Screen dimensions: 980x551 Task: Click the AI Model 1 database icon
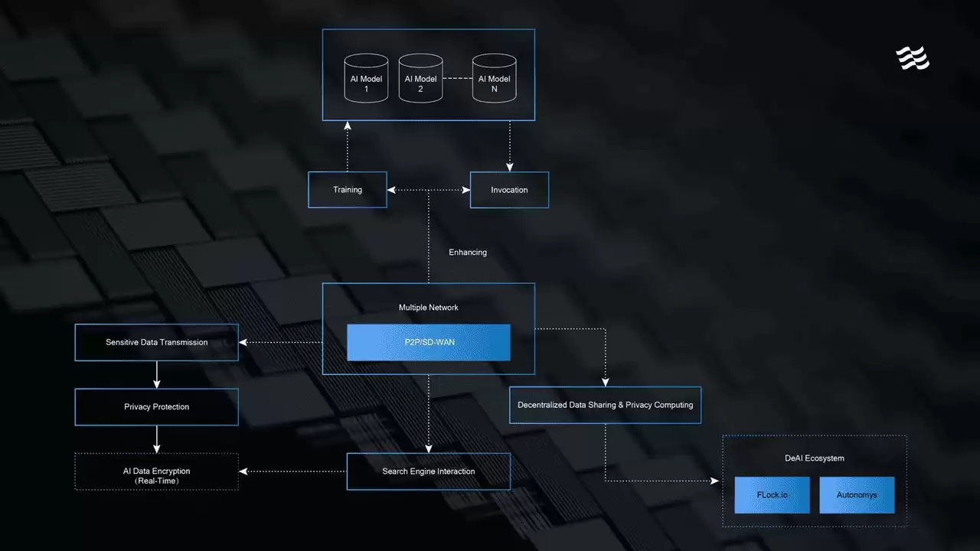tap(365, 79)
